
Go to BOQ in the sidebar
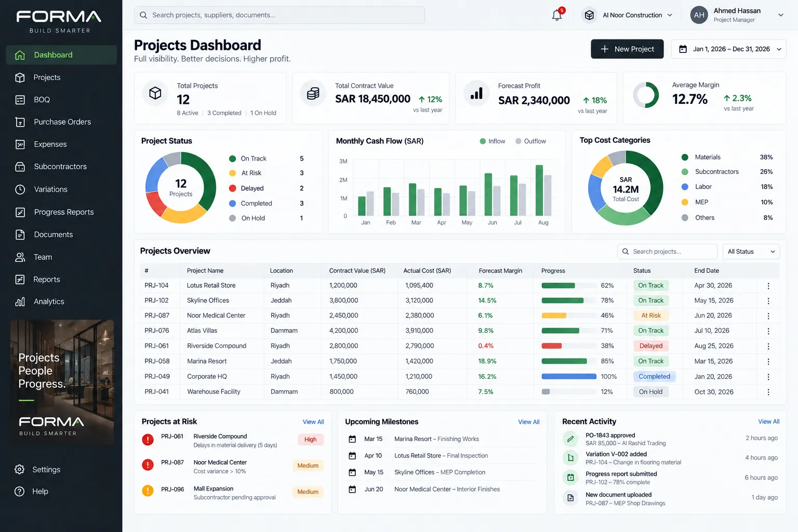tap(61, 100)
